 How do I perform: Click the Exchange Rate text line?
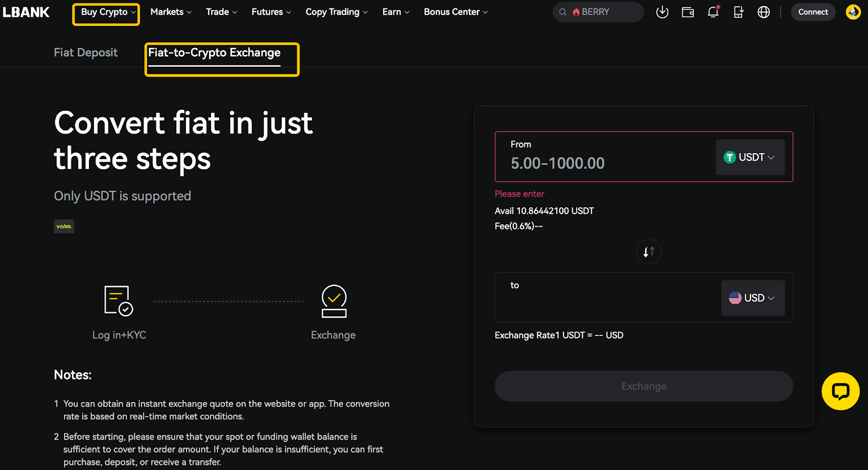tap(559, 335)
